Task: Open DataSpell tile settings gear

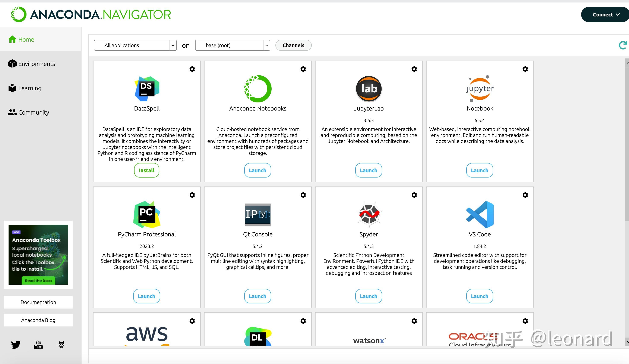Action: [192, 69]
